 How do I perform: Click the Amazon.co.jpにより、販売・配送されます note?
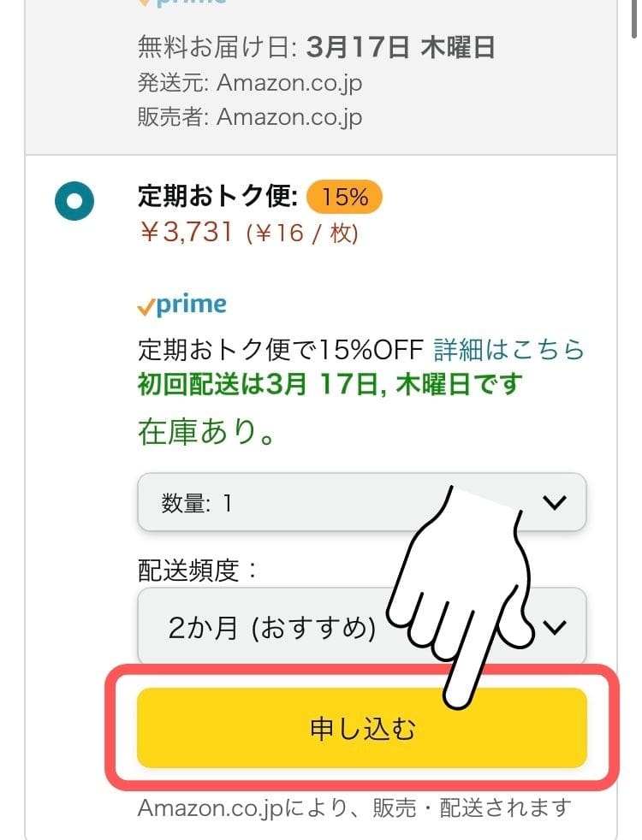coord(354,807)
